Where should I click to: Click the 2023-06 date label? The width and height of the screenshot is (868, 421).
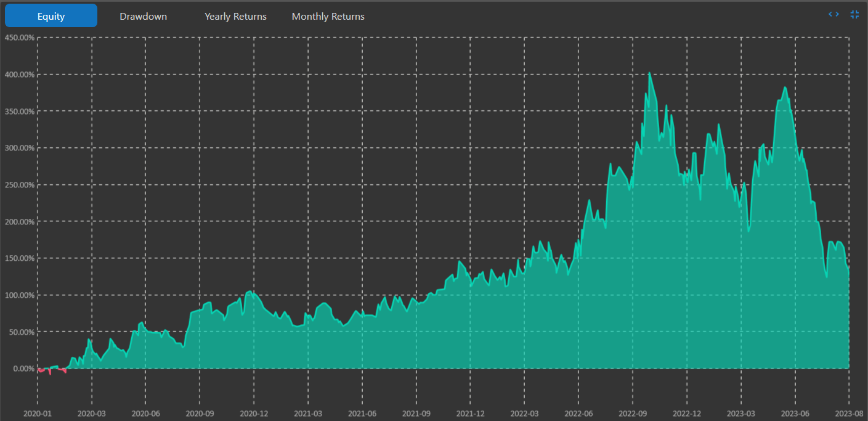[x=795, y=413]
